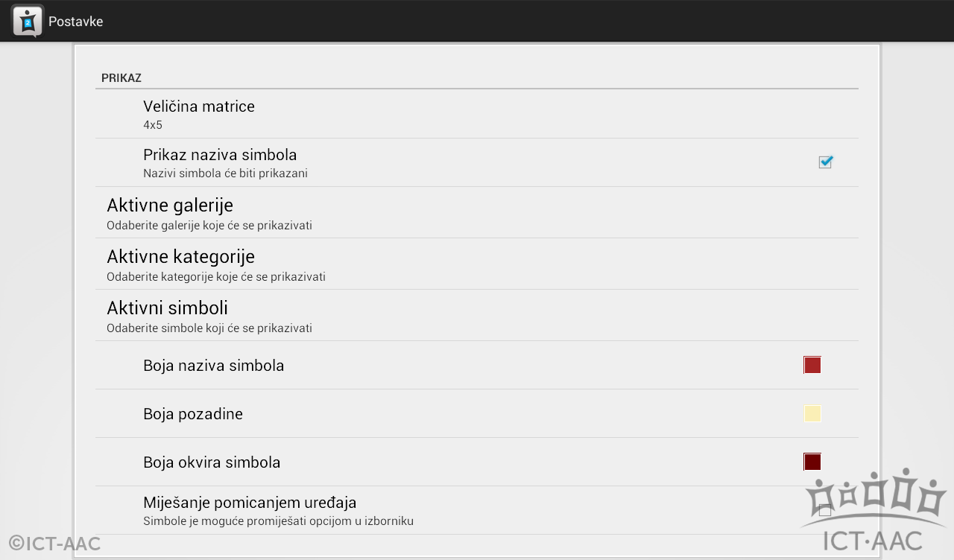Click the PRIKAZ section header
Image resolution: width=954 pixels, height=560 pixels.
[x=121, y=77]
